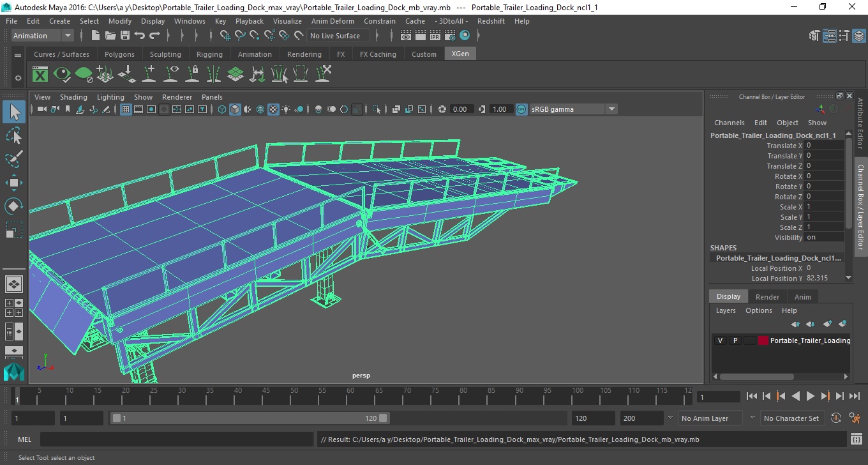Select the Rotate tool in toolbox
Screen dimensions: 868x465
coord(14,206)
